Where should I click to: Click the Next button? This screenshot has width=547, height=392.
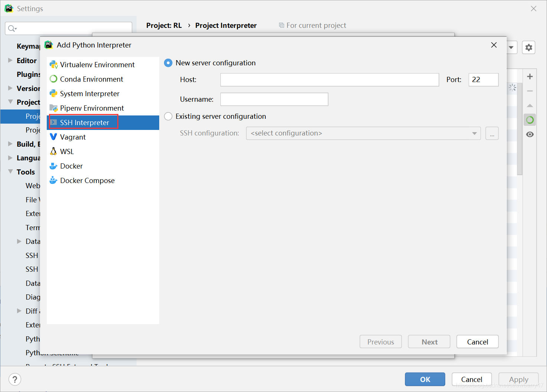429,342
